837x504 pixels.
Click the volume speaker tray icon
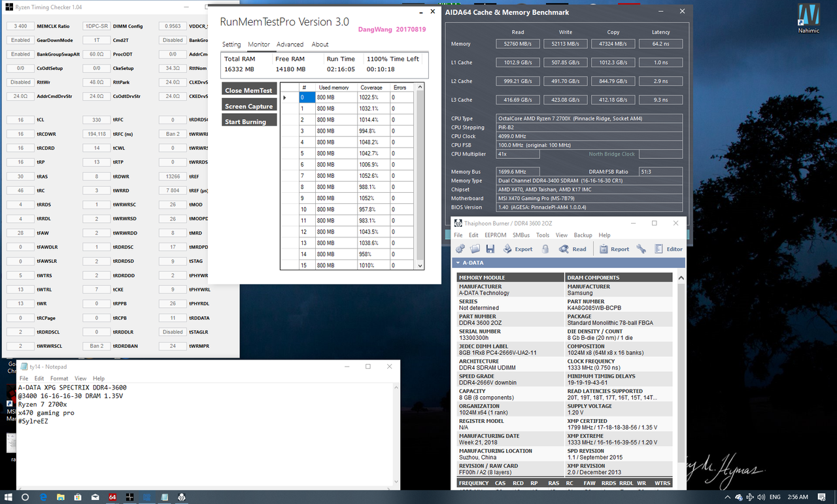[761, 497]
